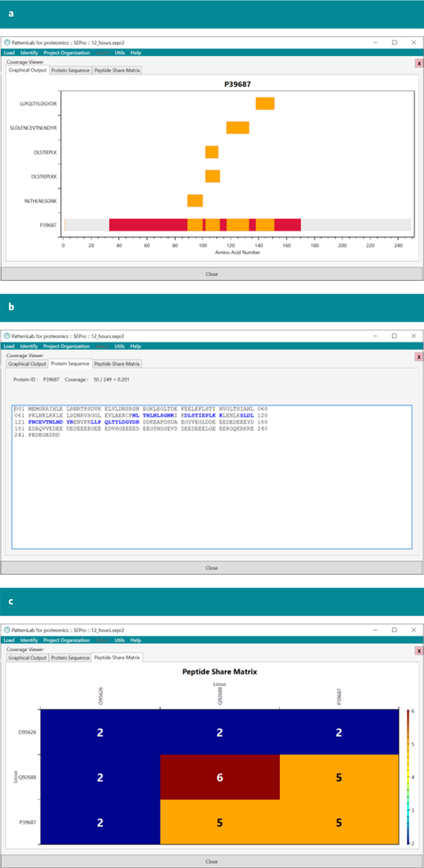Open Load menu in panel c window
Screen dimensions: 424x868
coord(9,640)
